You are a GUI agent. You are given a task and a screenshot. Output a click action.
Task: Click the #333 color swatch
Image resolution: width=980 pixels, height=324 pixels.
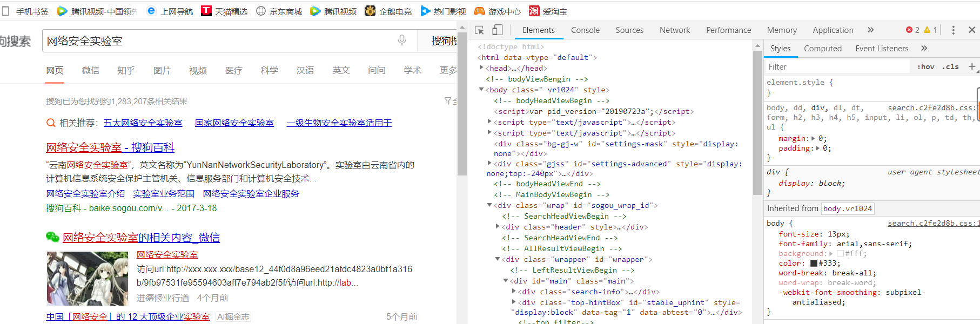pos(814,264)
